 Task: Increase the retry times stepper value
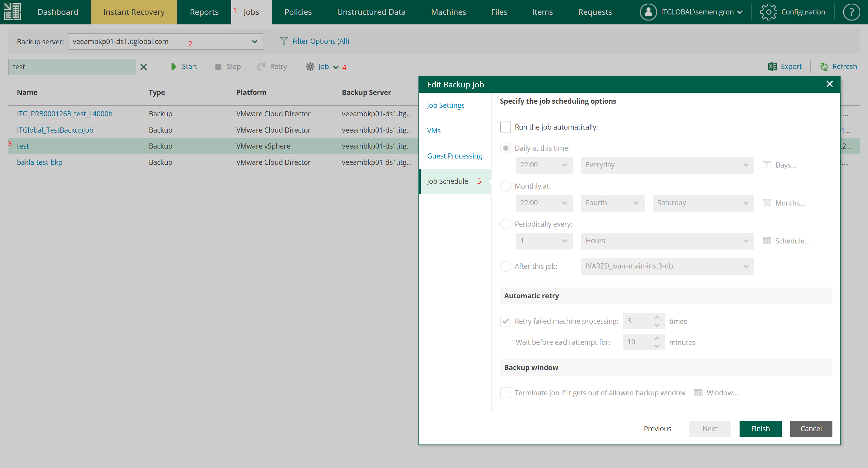[x=657, y=317]
